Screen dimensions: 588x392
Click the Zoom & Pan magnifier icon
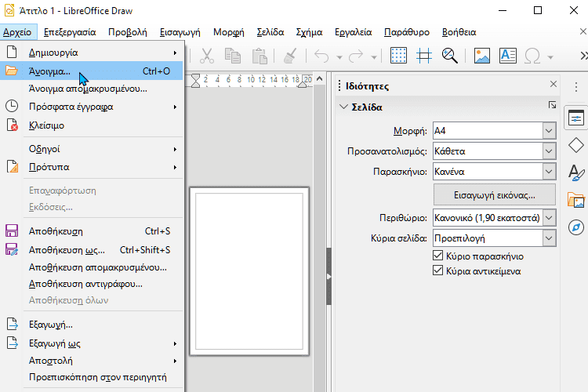click(450, 56)
